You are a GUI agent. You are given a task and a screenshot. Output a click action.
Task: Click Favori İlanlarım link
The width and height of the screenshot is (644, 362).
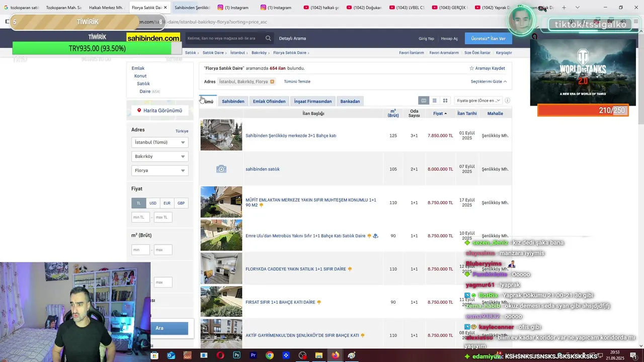412,53
